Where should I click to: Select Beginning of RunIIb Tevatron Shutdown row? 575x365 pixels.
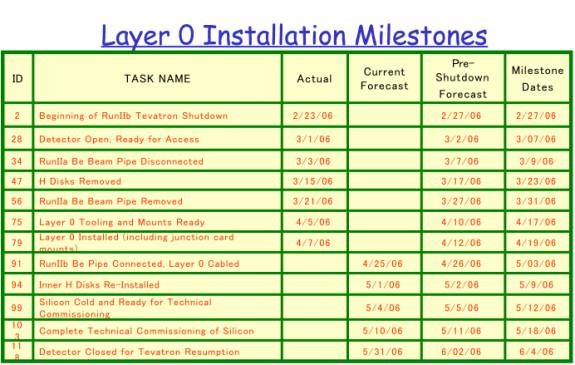click(x=288, y=116)
